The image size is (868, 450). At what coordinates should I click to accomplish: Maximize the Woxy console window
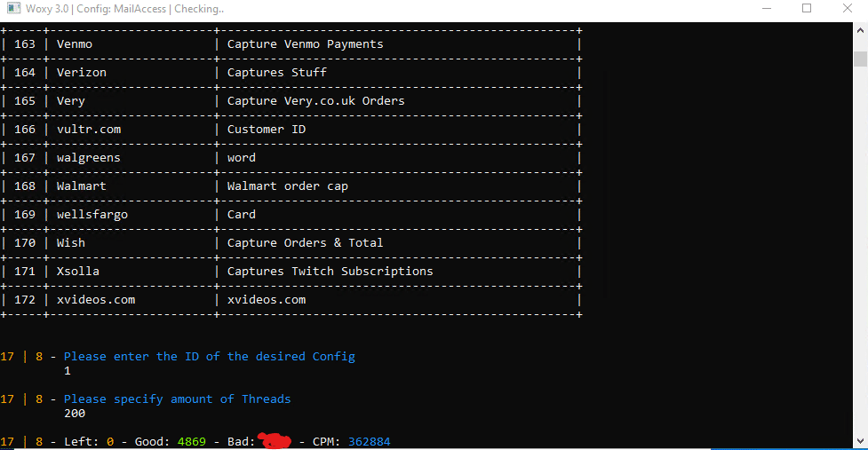coord(807,8)
